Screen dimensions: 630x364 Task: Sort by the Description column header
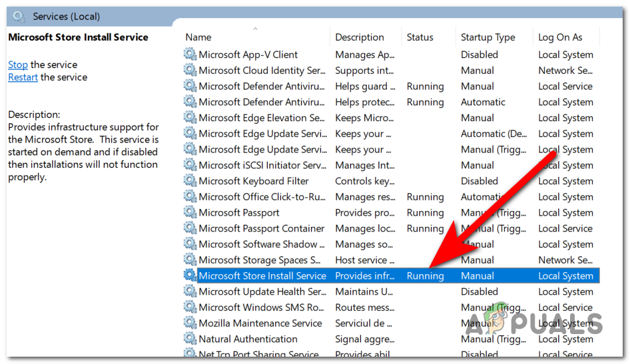[x=360, y=37]
